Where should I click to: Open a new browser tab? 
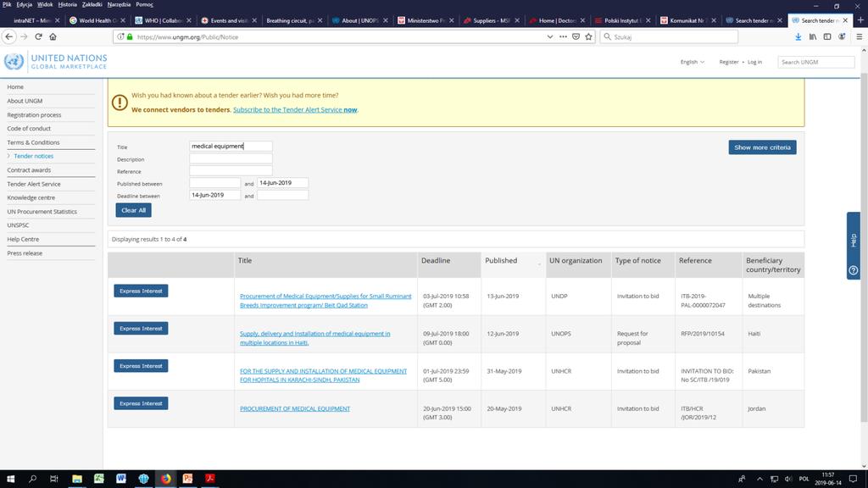(x=860, y=20)
